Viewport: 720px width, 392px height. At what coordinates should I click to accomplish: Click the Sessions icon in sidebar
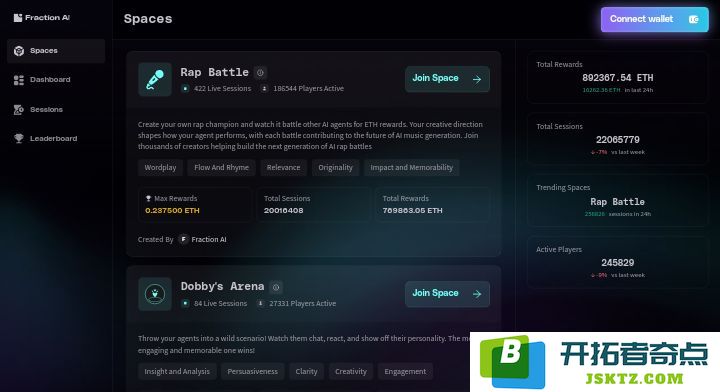(x=19, y=110)
